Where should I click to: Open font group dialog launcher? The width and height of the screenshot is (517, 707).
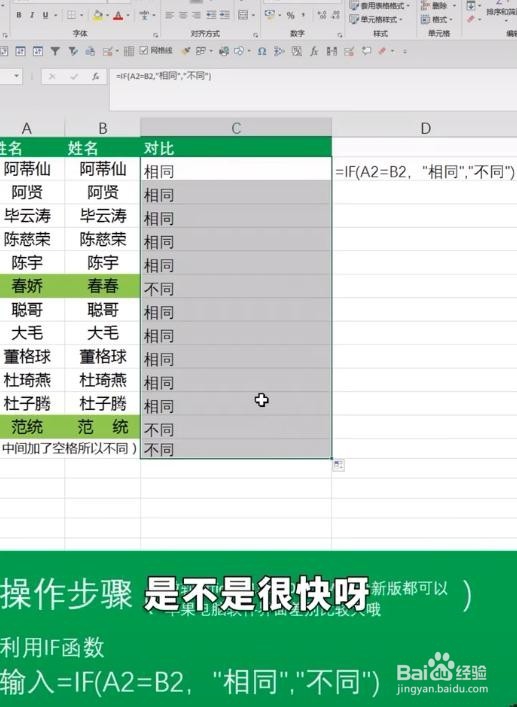pyautogui.click(x=156, y=35)
